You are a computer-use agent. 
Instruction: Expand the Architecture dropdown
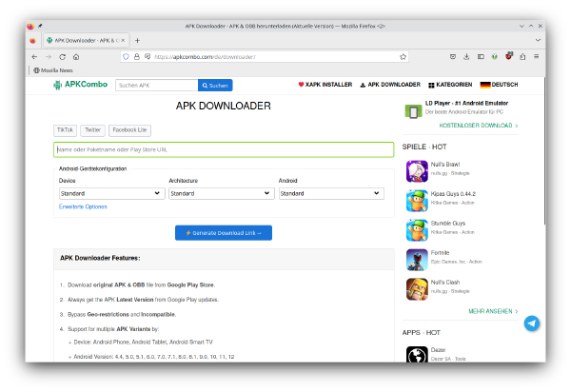click(x=222, y=193)
